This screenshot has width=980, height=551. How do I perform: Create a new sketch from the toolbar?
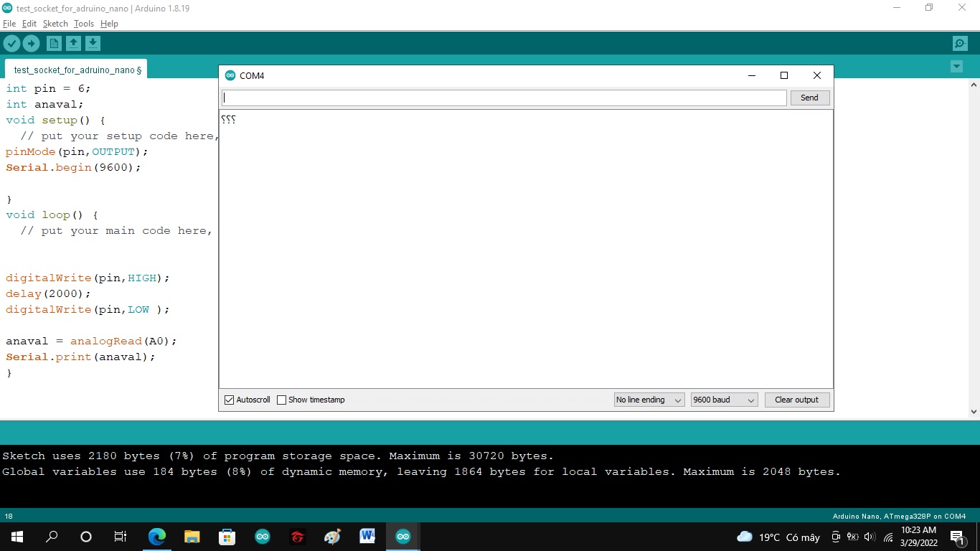pyautogui.click(x=54, y=43)
